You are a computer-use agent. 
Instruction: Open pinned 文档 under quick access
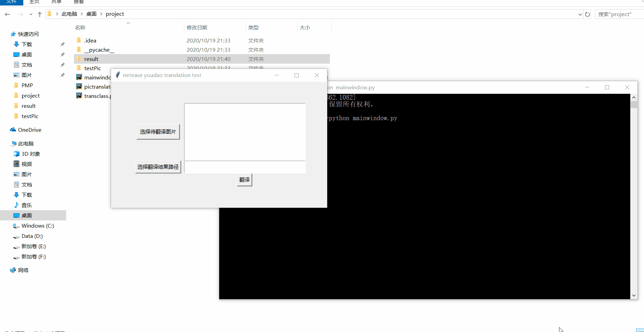pyautogui.click(x=27, y=65)
